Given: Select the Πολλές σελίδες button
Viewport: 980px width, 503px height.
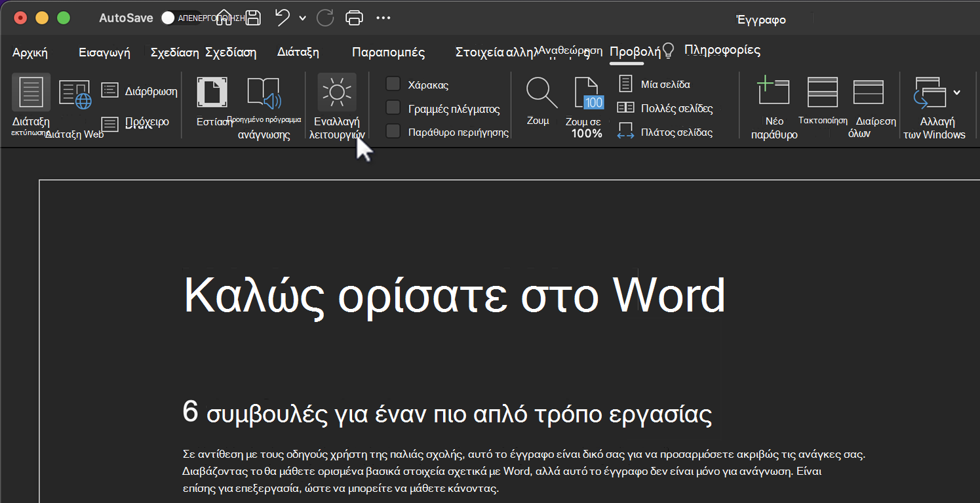Looking at the screenshot, I should pyautogui.click(x=665, y=108).
